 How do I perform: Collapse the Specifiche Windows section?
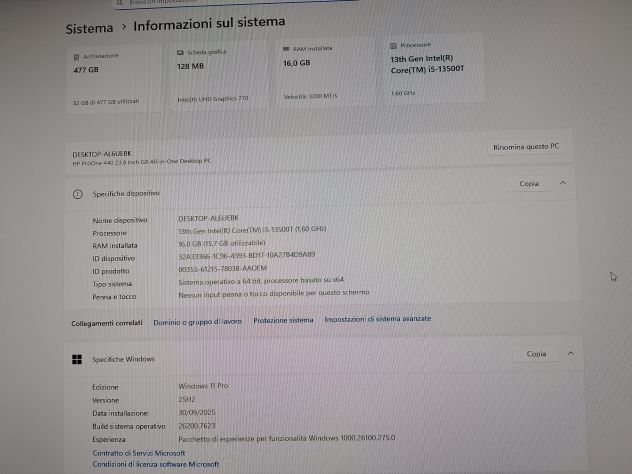pos(571,353)
